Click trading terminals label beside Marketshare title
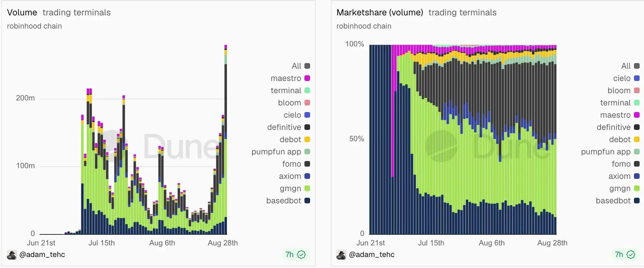644x268 pixels. [x=463, y=13]
